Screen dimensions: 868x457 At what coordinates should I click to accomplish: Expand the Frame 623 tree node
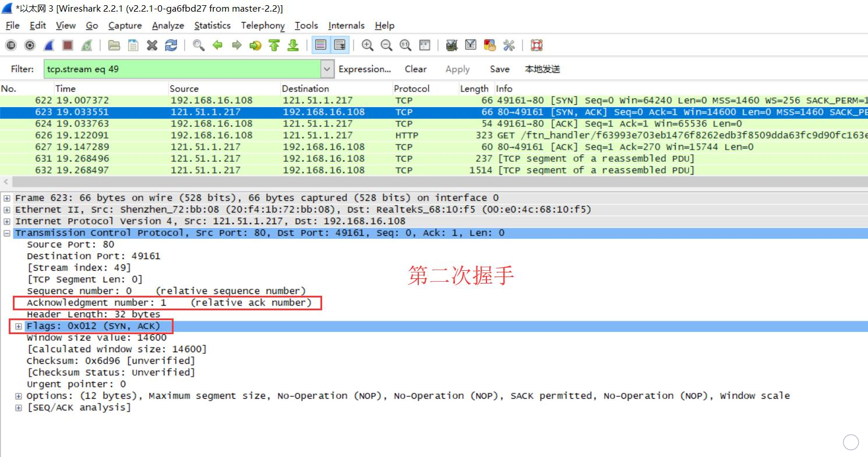(x=7, y=198)
